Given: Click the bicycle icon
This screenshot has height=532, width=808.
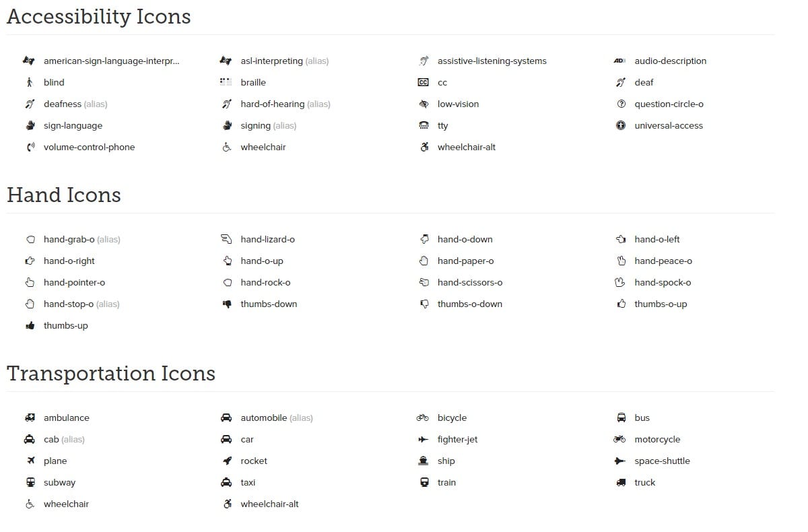Looking at the screenshot, I should tap(423, 418).
